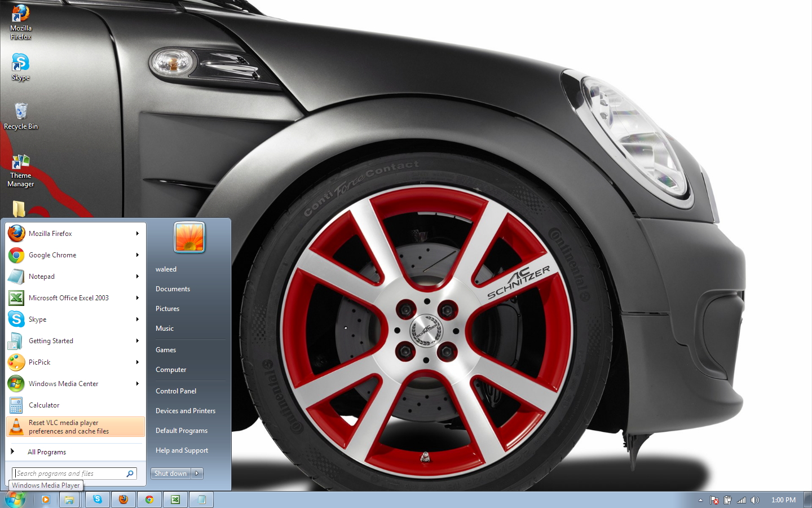Click the power plug tray icon
Image resolution: width=812 pixels, height=508 pixels.
tap(728, 500)
